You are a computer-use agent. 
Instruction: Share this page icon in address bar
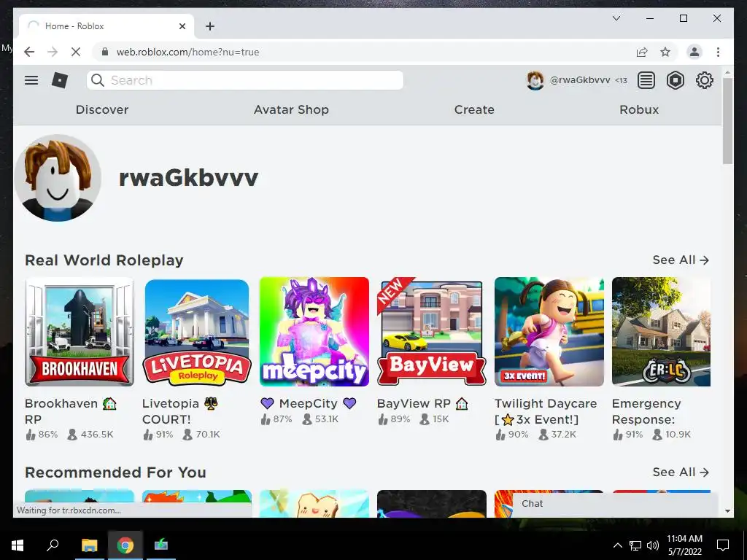pos(642,52)
